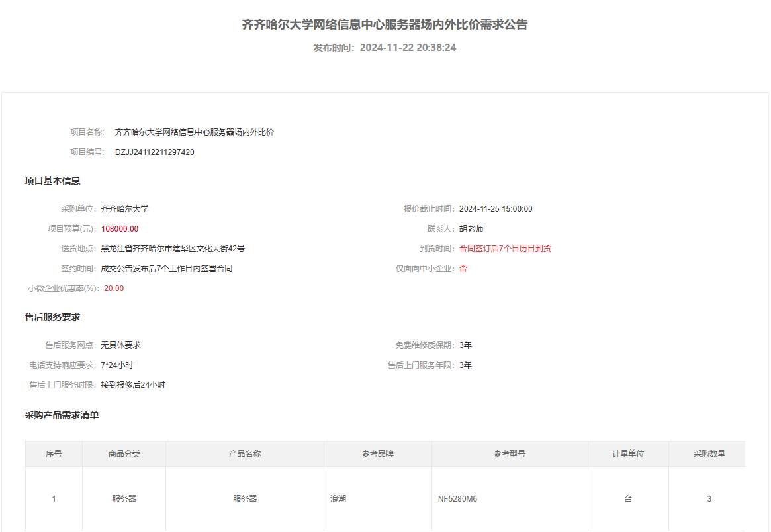The height and width of the screenshot is (532, 771).
Task: Click the 采购数量 column header
Action: (709, 454)
